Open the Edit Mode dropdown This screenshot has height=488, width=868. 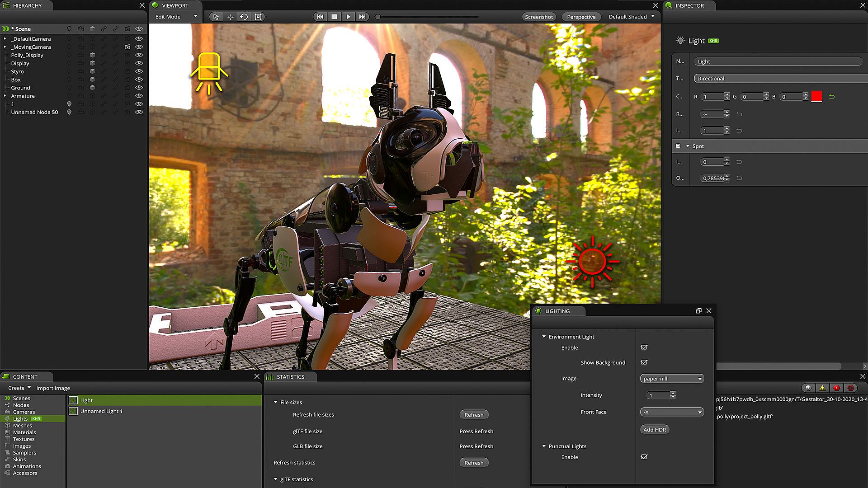click(176, 17)
